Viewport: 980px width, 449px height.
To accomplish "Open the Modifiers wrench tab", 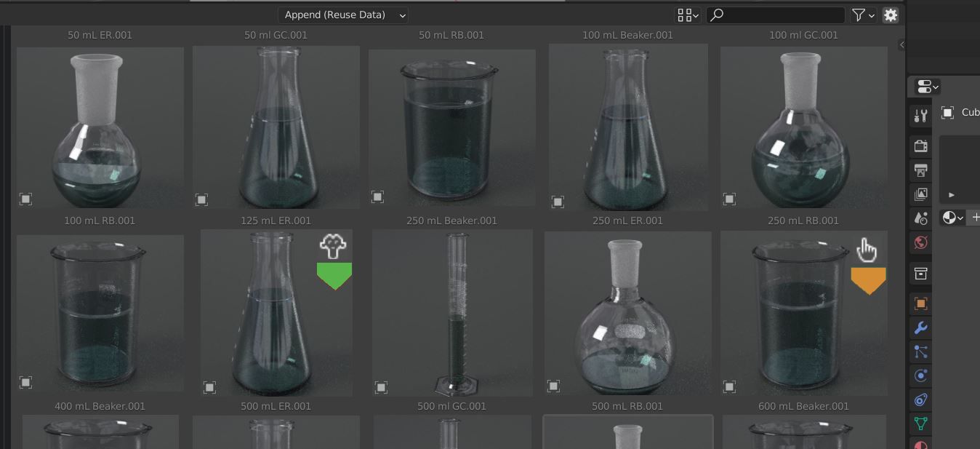I will point(920,328).
